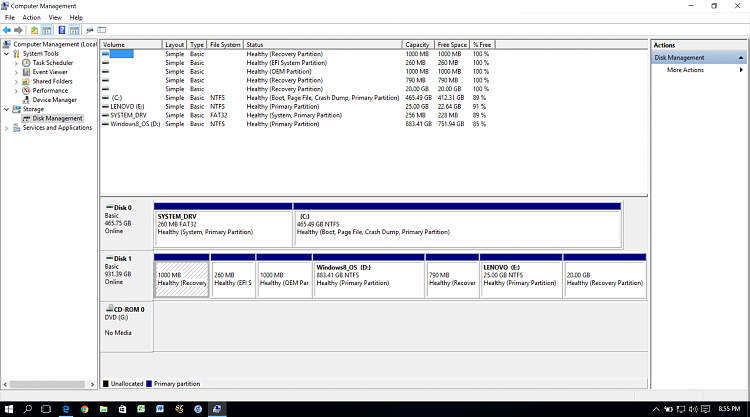Screen dimensions: 750x417
Task: Select the Event Viewer icon
Action: (x=26, y=72)
